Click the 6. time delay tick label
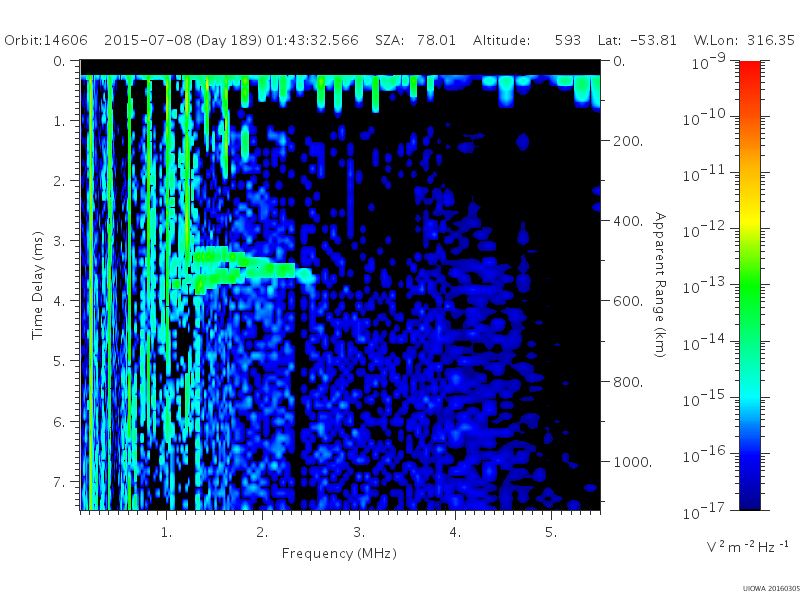This screenshot has width=800, height=600. pos(60,422)
